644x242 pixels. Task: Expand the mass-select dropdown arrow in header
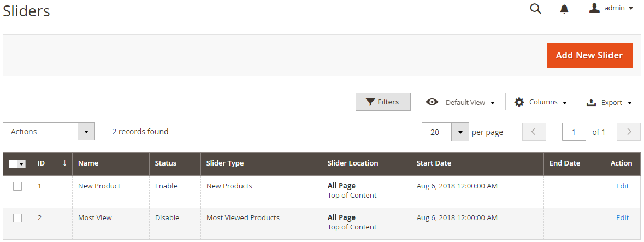coord(22,164)
